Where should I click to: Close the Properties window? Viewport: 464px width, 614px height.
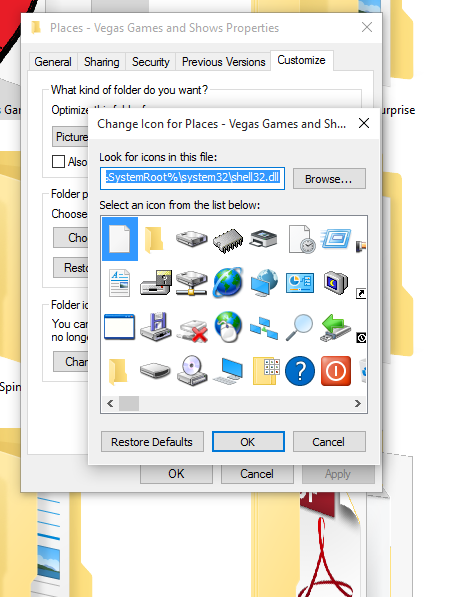367,27
